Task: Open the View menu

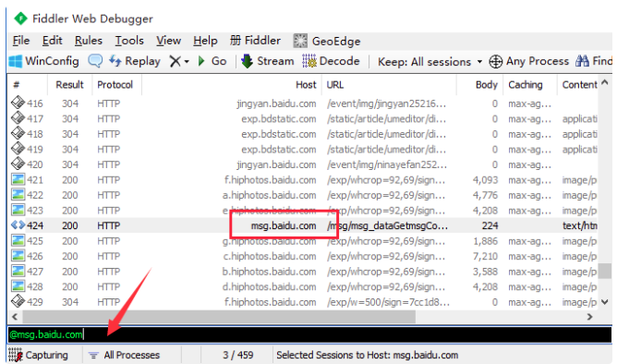Action: coord(168,41)
